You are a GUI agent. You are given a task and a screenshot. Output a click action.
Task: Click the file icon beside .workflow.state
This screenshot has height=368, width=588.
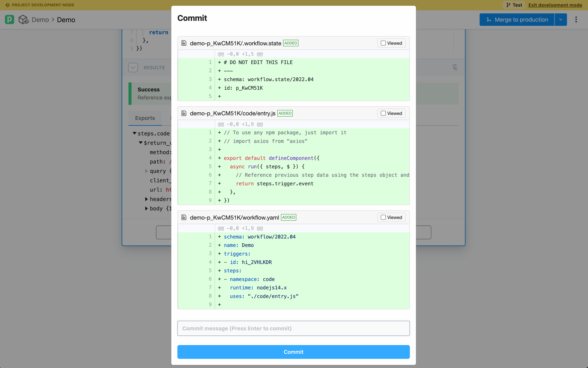184,43
